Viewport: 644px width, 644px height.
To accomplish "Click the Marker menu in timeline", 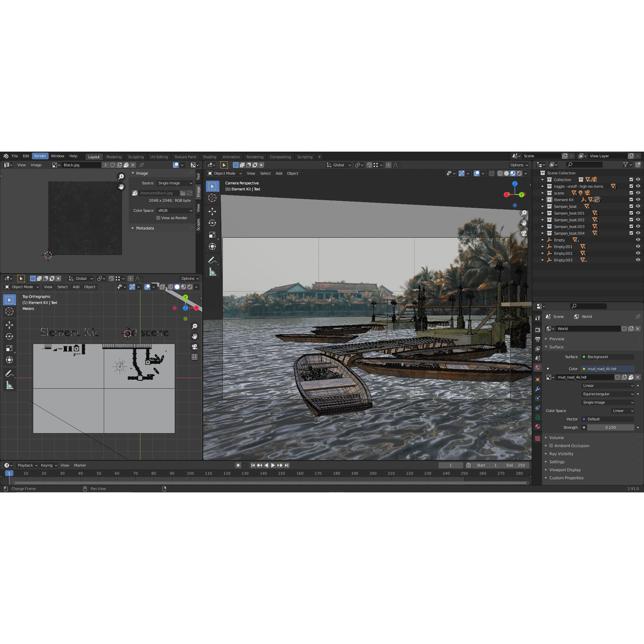I will tap(80, 465).
